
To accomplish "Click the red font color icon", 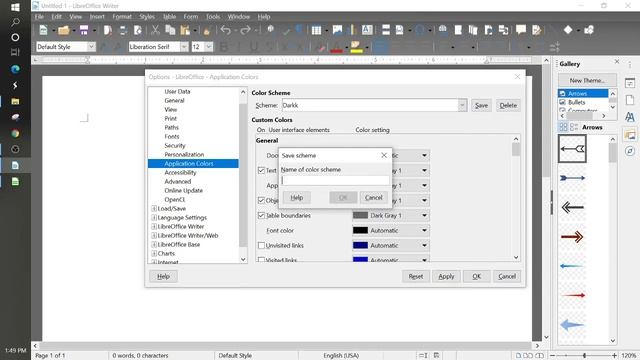I will pyautogui.click(x=336, y=47).
